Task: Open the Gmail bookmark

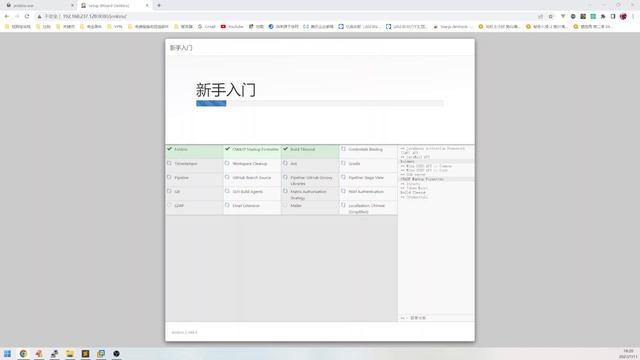Action: coord(207,27)
